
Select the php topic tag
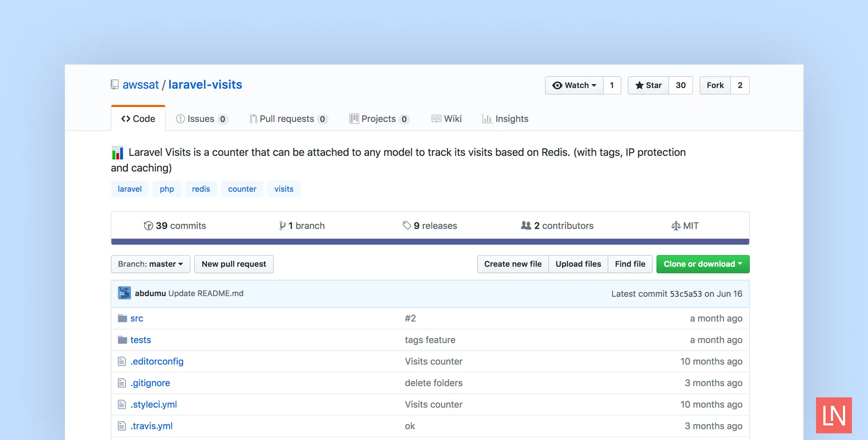(x=167, y=189)
